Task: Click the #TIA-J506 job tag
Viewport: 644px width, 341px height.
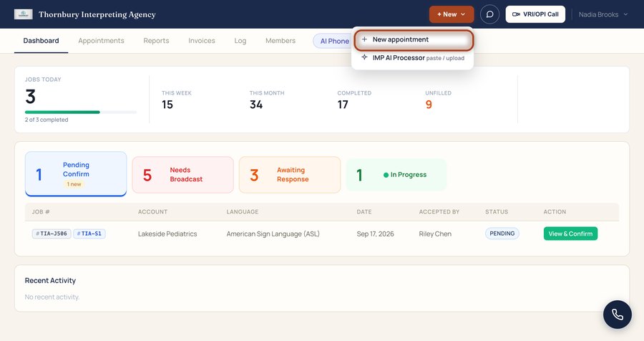Action: (x=52, y=234)
